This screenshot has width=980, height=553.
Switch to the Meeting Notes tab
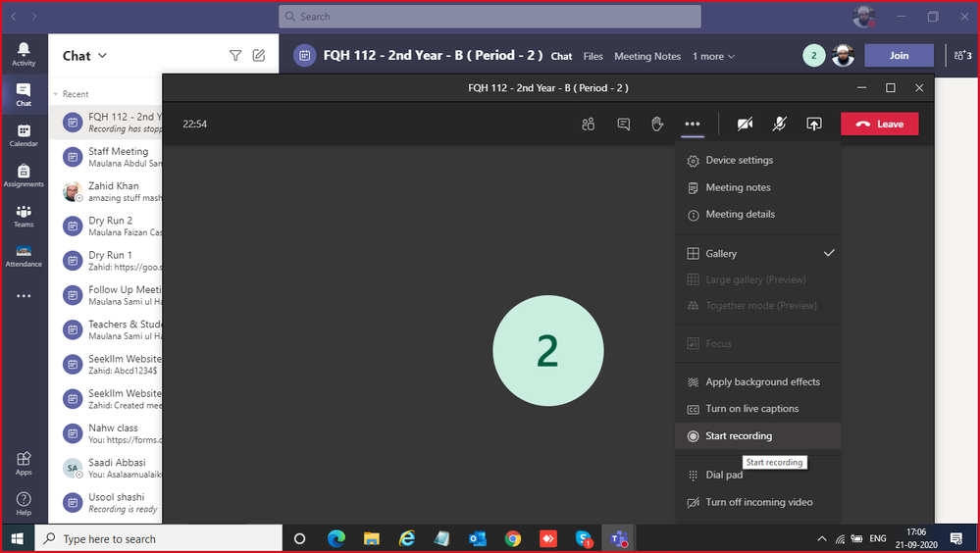(x=647, y=56)
